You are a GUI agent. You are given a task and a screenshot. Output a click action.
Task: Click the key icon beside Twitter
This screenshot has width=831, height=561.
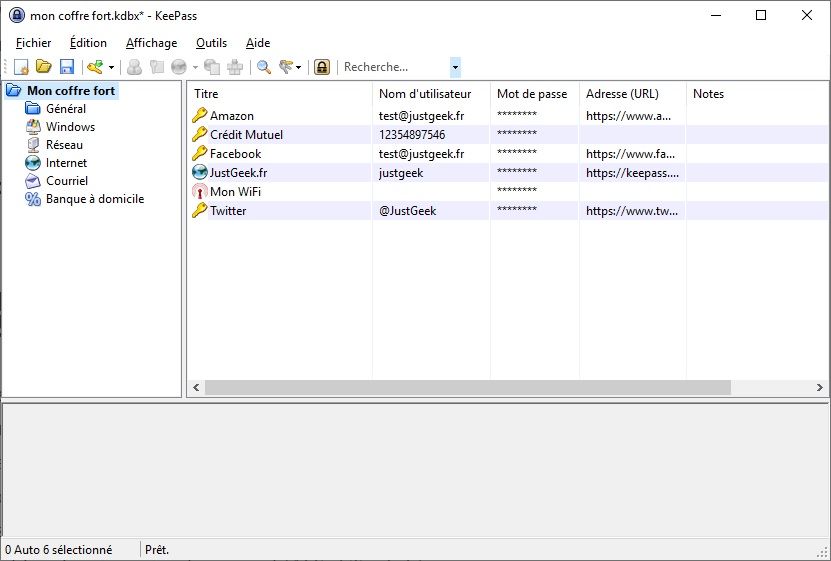pyautogui.click(x=199, y=210)
